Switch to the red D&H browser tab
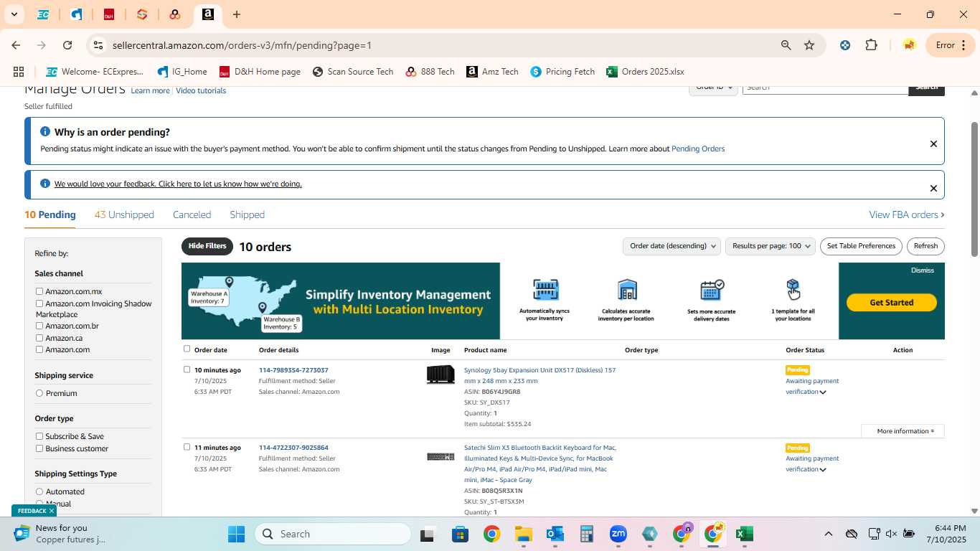This screenshot has width=980, height=551. coord(109,14)
